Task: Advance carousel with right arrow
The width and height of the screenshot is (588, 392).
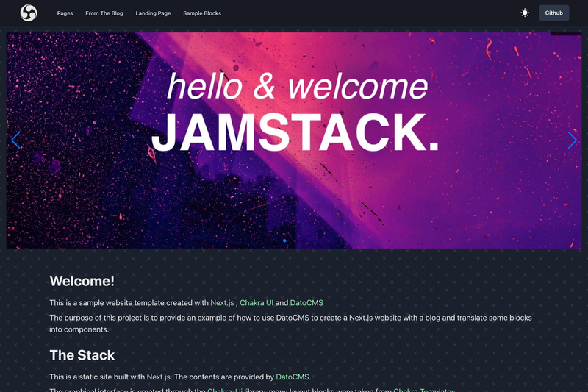Action: [573, 140]
